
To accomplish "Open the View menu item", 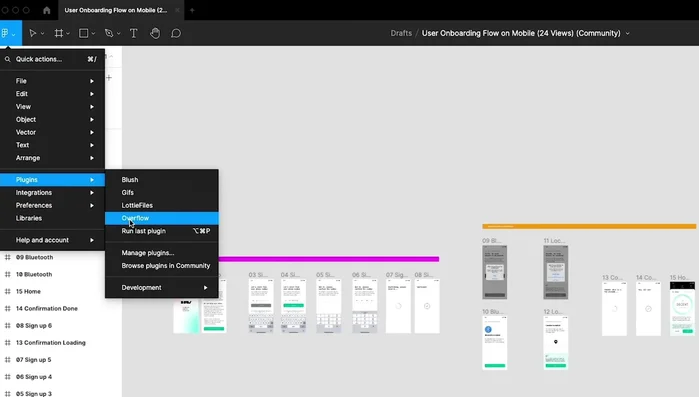I will click(53, 107).
